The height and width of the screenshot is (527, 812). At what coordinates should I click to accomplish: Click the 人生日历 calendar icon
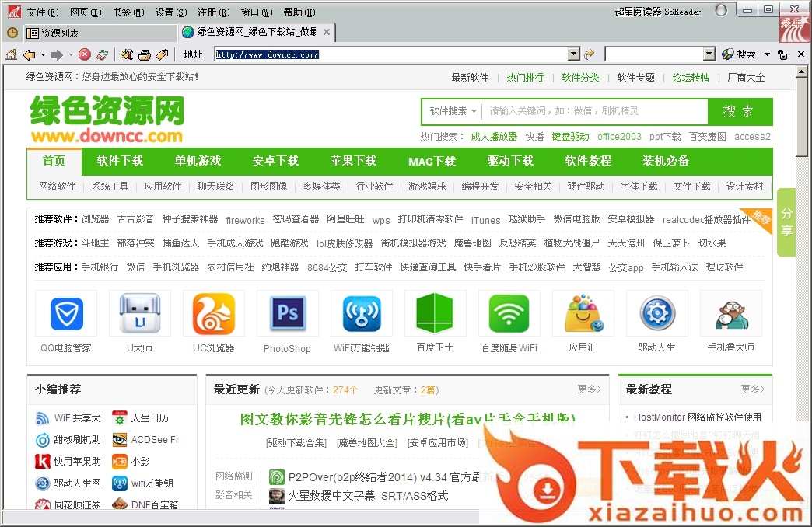tap(120, 417)
